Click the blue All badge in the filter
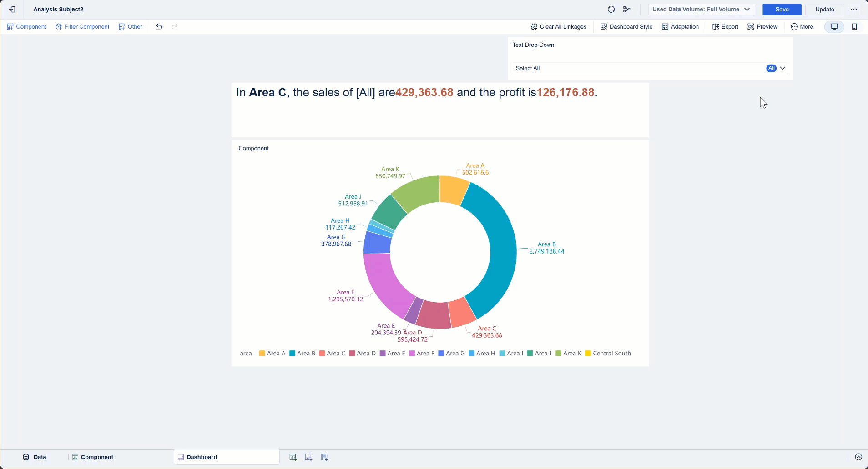 pyautogui.click(x=771, y=68)
